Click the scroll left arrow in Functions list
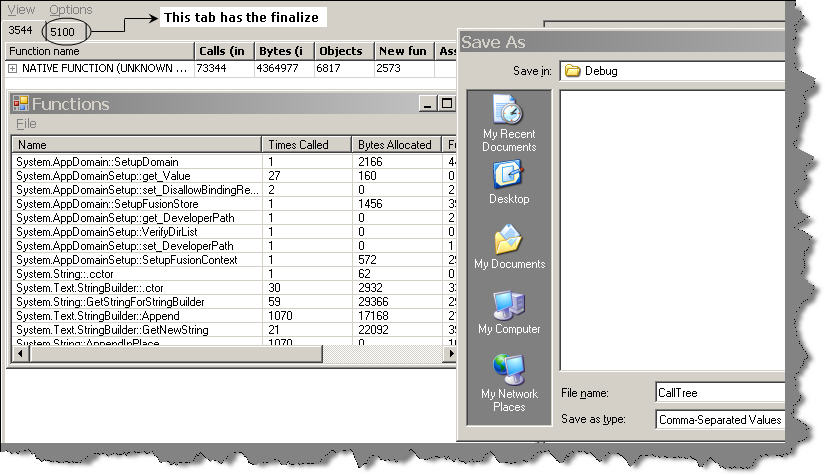This screenshot has width=825, height=475. (x=21, y=353)
